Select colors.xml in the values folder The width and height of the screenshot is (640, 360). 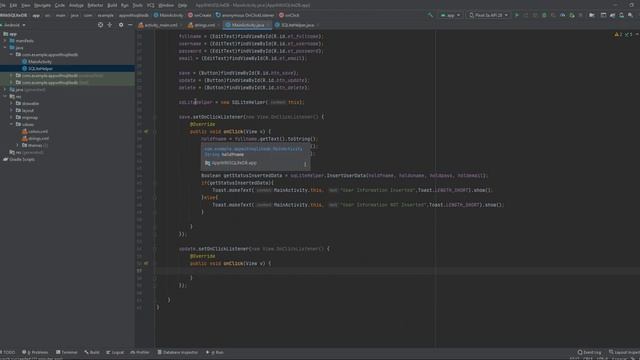click(x=38, y=131)
